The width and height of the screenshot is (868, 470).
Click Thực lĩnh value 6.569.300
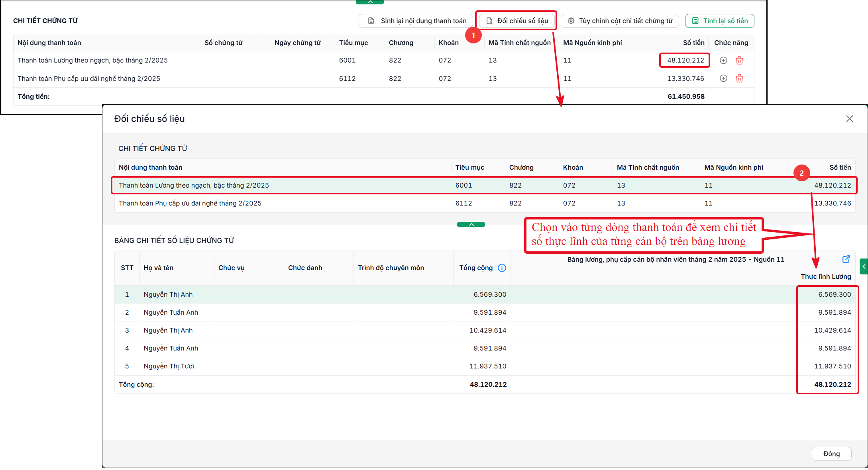[835, 294]
